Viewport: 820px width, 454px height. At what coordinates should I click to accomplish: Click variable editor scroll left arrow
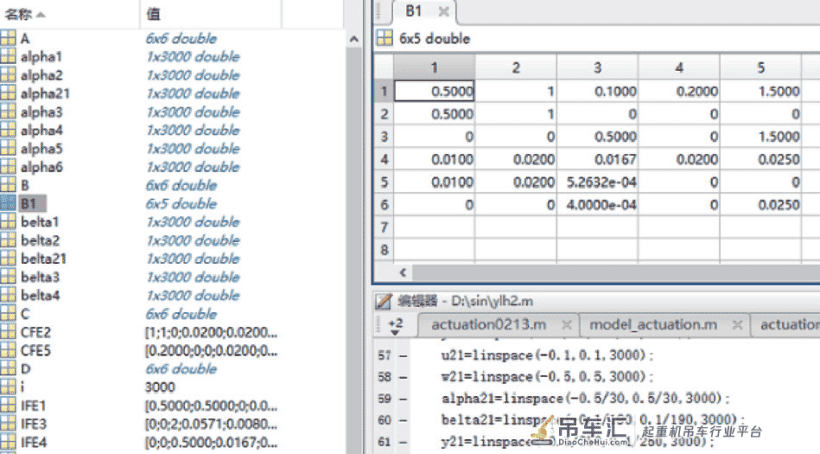coord(403,273)
